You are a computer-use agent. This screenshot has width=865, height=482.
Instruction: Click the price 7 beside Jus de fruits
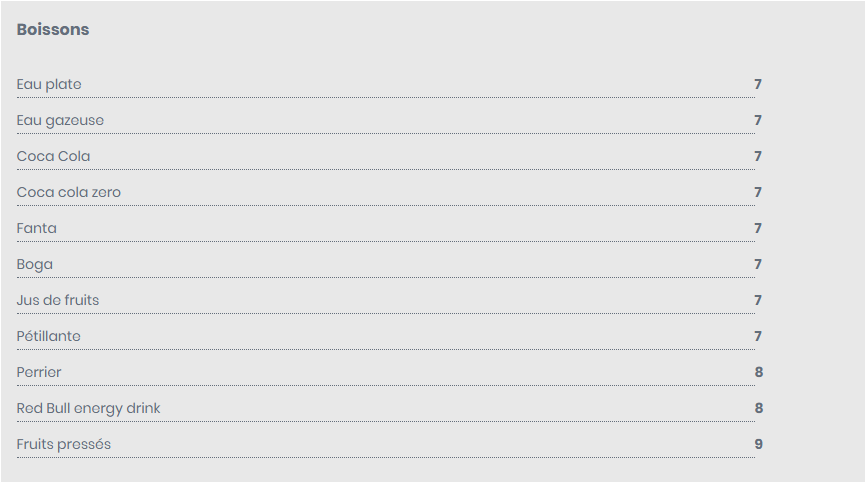[758, 300]
